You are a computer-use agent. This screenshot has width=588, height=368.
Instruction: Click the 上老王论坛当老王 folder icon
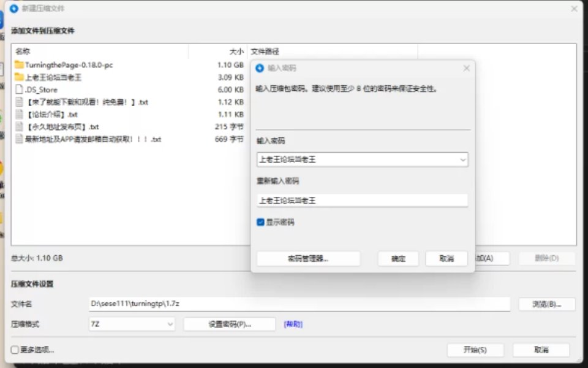19,77
